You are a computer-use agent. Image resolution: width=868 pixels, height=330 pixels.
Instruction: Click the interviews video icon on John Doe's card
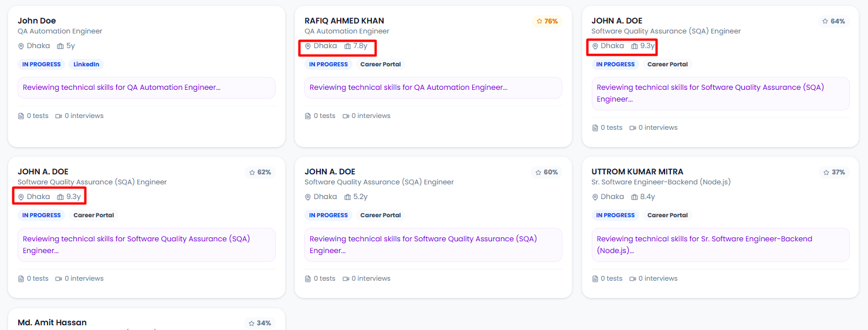click(59, 116)
